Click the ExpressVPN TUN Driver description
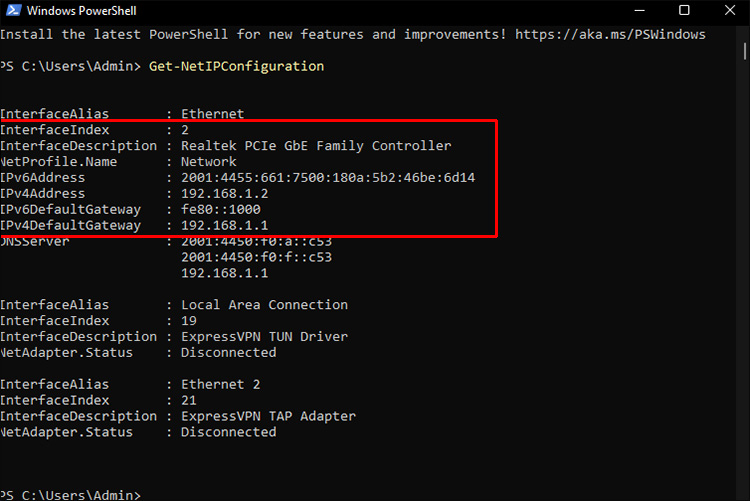The width and height of the screenshot is (750, 501). [264, 336]
